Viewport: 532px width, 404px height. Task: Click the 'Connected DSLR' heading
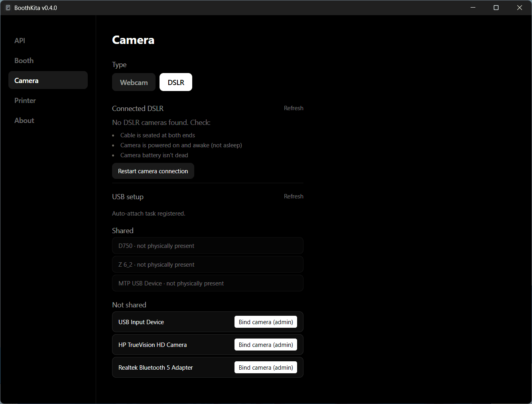pos(138,108)
